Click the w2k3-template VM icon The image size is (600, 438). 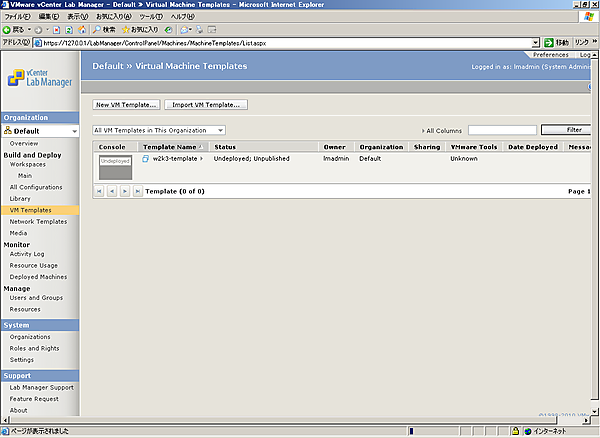[x=145, y=159]
